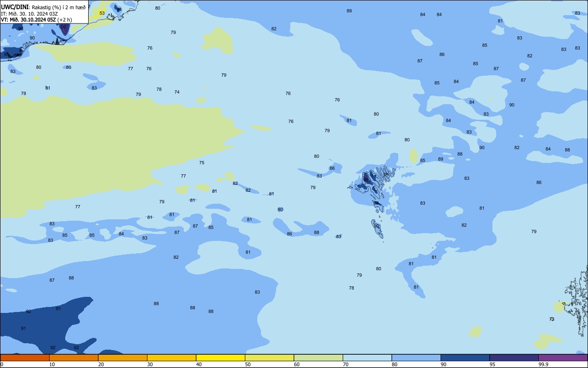
Task: Click the "10" tick label on color scale
Action: 52,364
